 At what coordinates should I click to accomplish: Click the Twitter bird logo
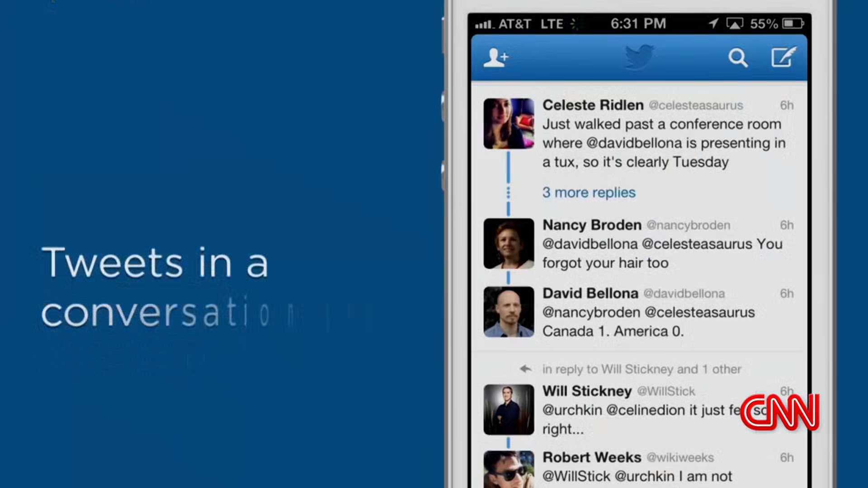pyautogui.click(x=639, y=57)
